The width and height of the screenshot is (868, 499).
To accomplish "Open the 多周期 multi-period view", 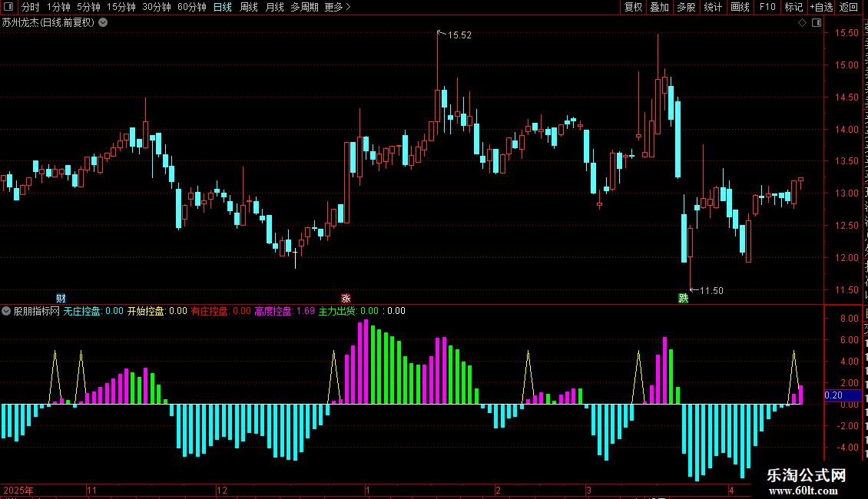I will pos(304,7).
